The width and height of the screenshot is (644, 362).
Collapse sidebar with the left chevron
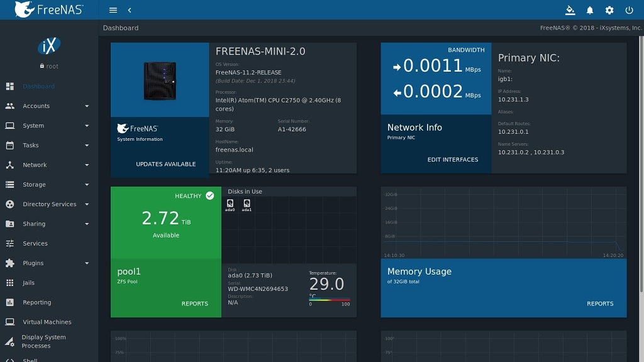(130, 10)
